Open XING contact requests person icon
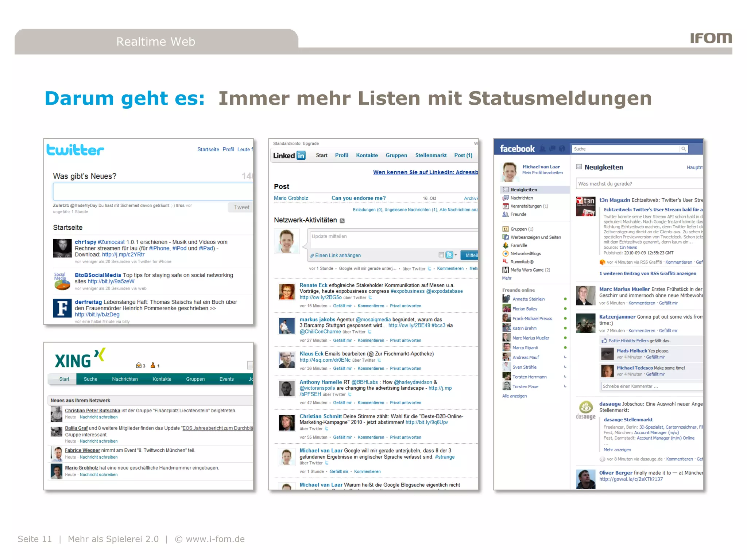 coord(153,365)
